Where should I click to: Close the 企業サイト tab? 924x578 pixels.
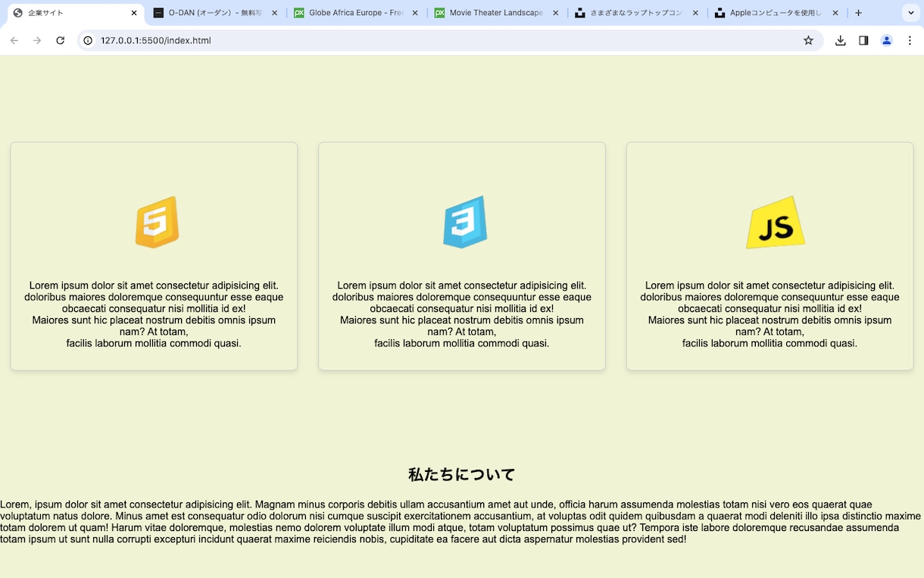(134, 13)
